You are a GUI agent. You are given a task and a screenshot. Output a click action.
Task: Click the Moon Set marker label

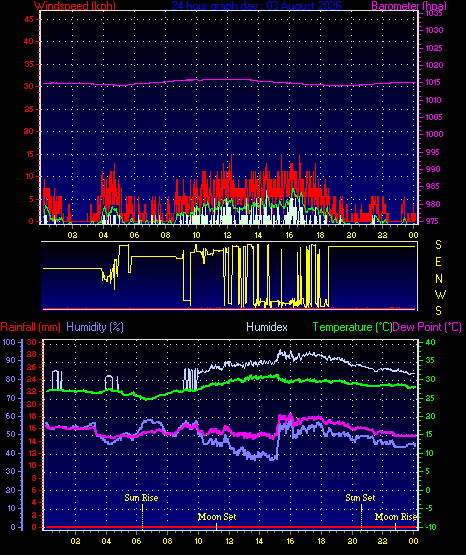tap(217, 517)
